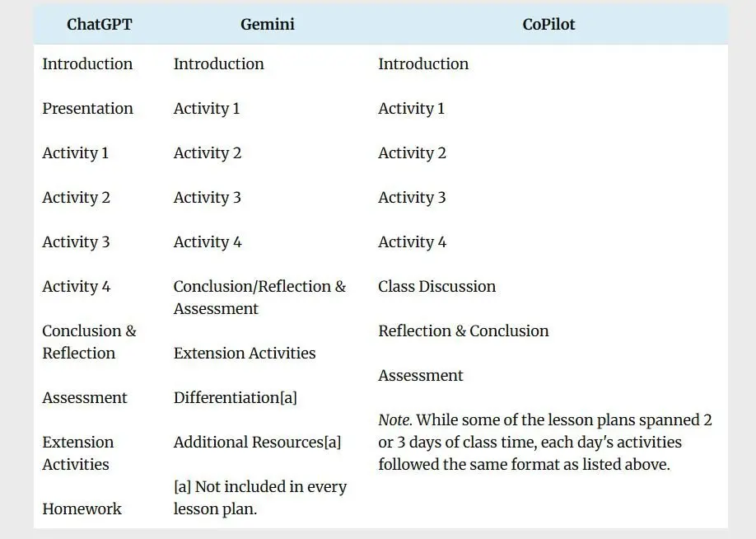Click Homework at the bottom of ChatGPT column
Screen dimensions: 756x539
(82, 509)
